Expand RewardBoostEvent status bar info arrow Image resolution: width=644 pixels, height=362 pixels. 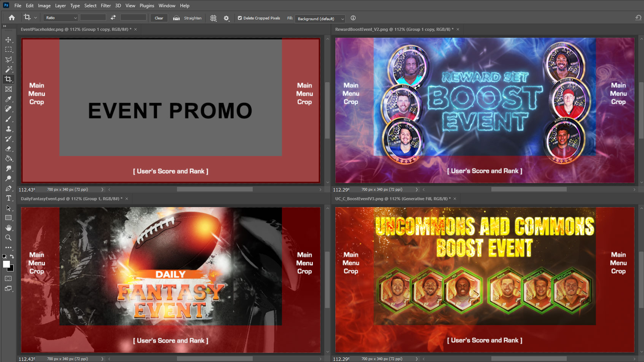pyautogui.click(x=416, y=189)
